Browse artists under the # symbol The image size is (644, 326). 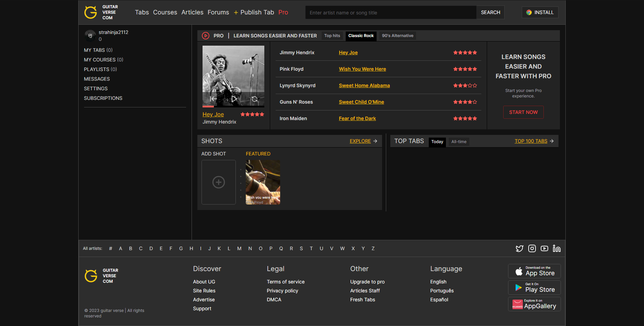pyautogui.click(x=111, y=248)
